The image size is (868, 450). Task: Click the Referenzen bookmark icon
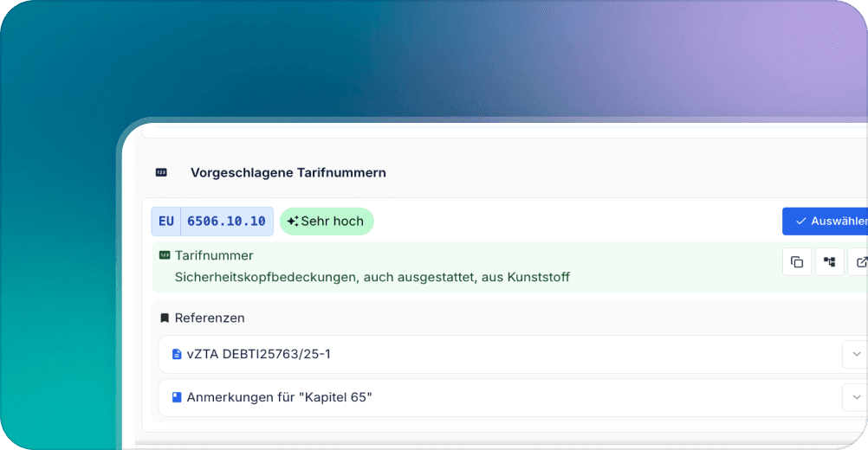click(x=165, y=318)
